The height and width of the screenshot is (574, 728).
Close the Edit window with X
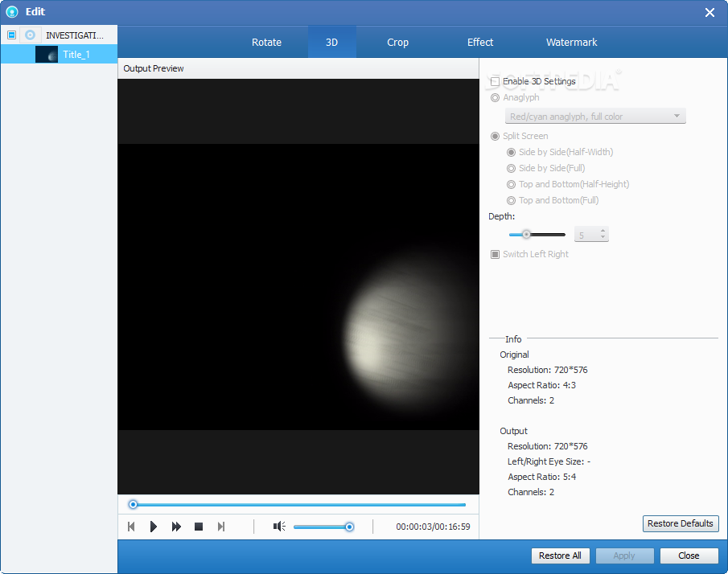pyautogui.click(x=709, y=13)
